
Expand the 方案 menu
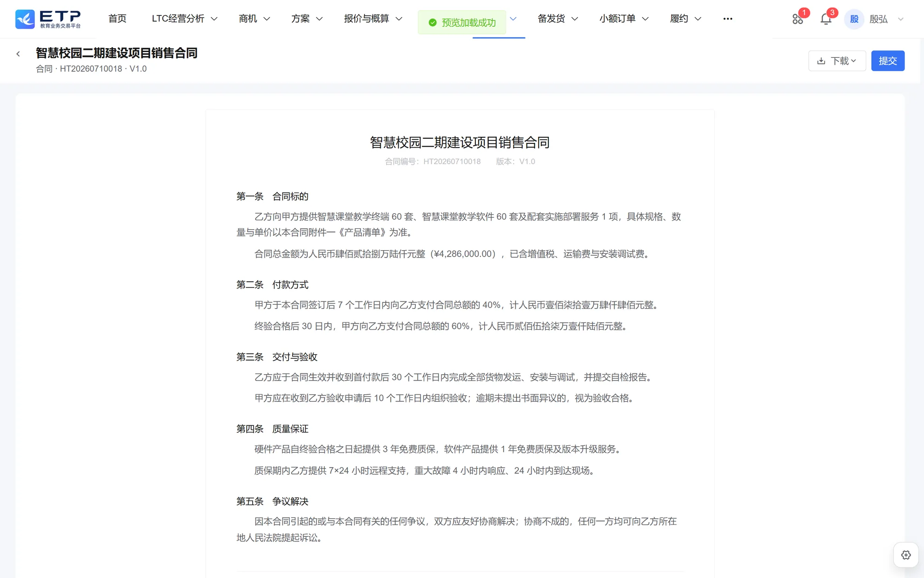[x=307, y=18]
